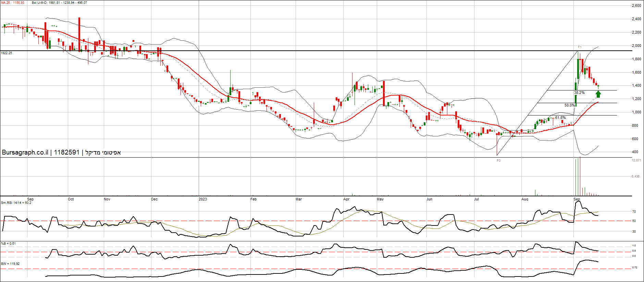Select the MA 26 indicator label
Viewport: 644px width, 282px height.
[13, 3]
